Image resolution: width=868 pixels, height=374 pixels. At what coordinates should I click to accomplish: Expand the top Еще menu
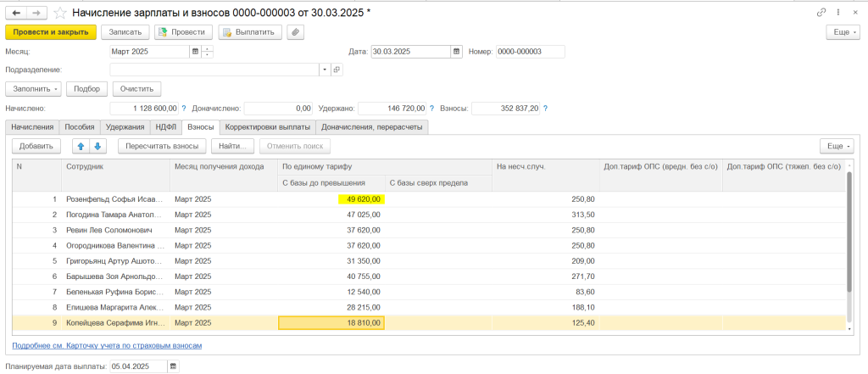pyautogui.click(x=843, y=32)
